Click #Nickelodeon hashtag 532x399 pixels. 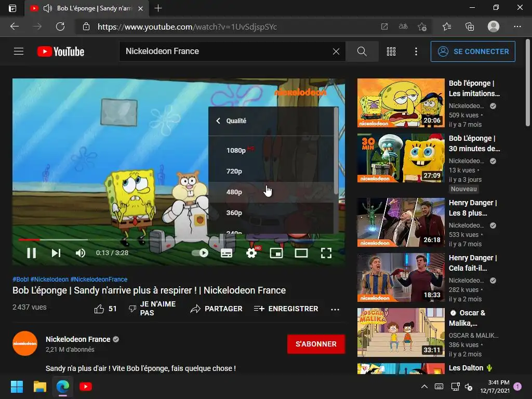pyautogui.click(x=49, y=279)
